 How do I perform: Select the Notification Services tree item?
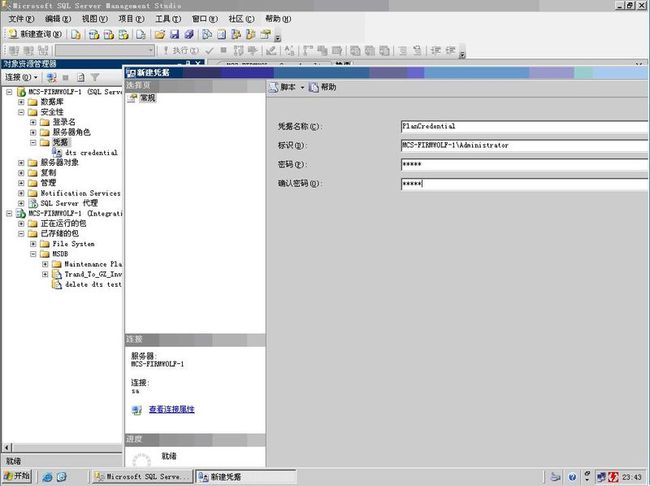[x=80, y=193]
